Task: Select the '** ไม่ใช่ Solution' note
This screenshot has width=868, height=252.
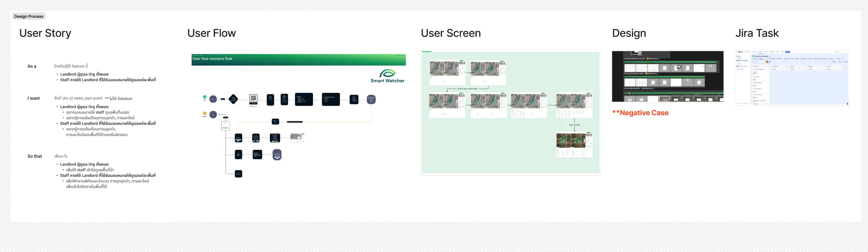Action: click(119, 99)
